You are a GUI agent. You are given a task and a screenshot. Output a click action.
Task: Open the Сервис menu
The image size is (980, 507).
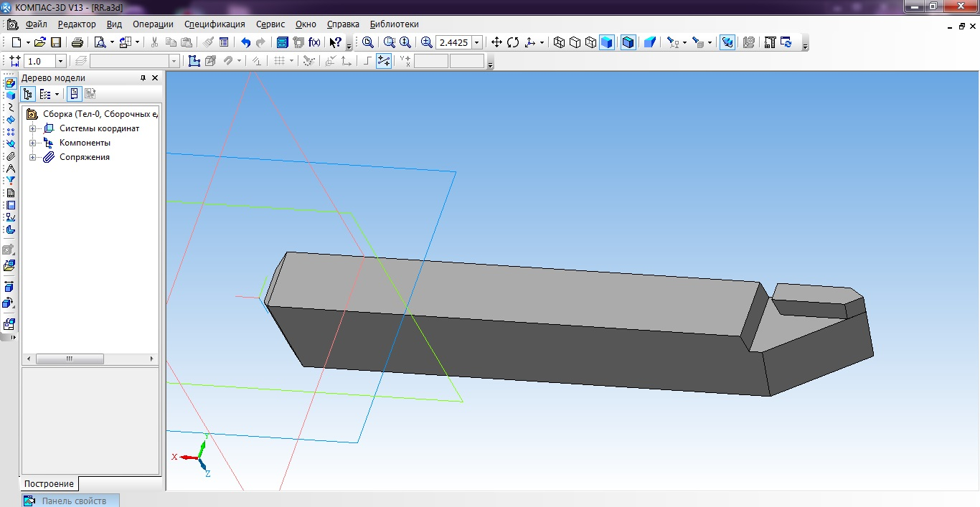coord(270,24)
